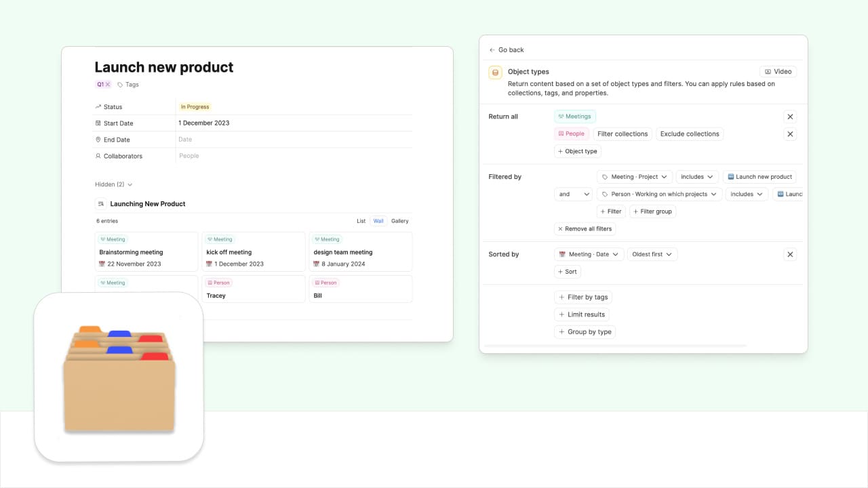
Task: Remove the Q1 tag
Action: (108, 85)
